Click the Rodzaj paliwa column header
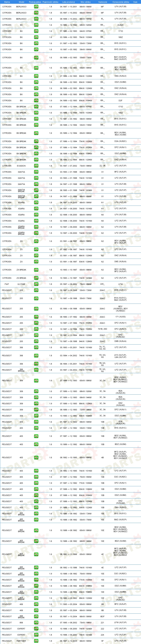 [x=35, y=2]
